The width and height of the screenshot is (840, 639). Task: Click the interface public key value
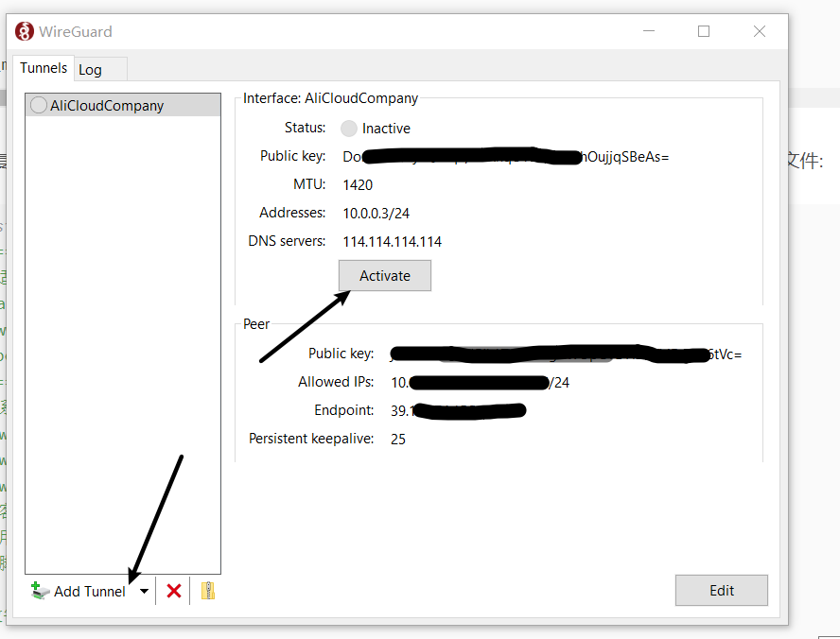click(x=506, y=157)
